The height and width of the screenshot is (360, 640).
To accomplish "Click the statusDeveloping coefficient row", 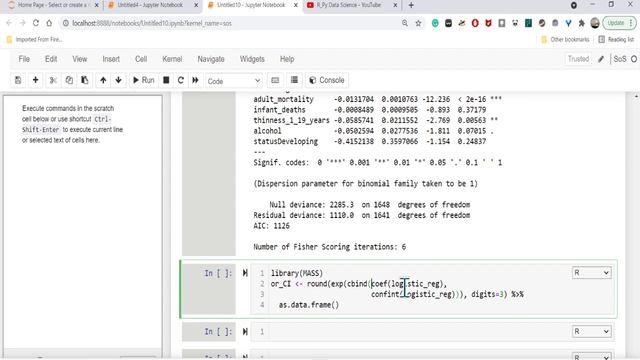I will (370, 141).
